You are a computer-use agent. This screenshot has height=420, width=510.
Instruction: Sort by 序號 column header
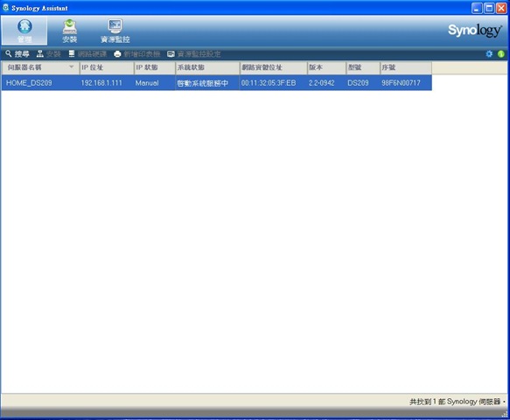[406, 67]
